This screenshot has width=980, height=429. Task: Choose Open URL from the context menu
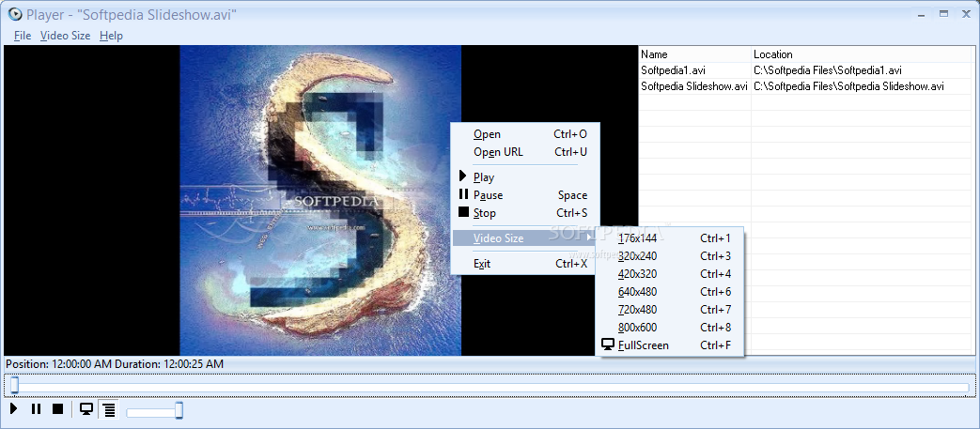tap(525, 152)
